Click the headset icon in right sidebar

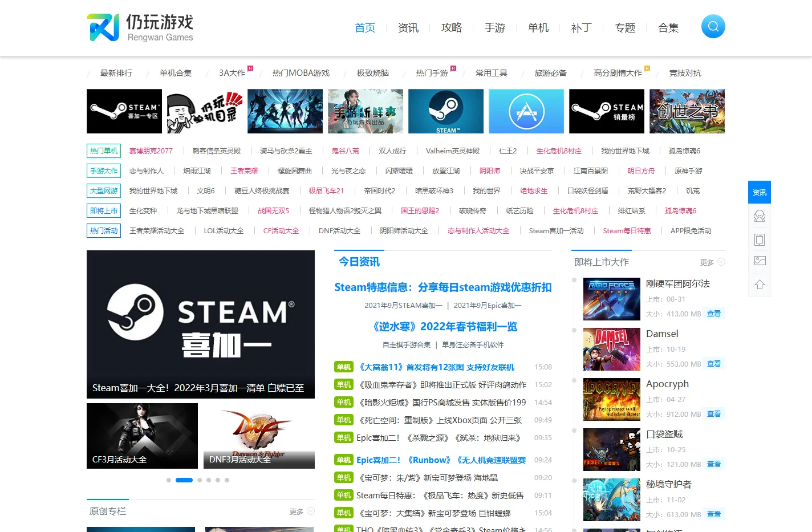(x=759, y=216)
